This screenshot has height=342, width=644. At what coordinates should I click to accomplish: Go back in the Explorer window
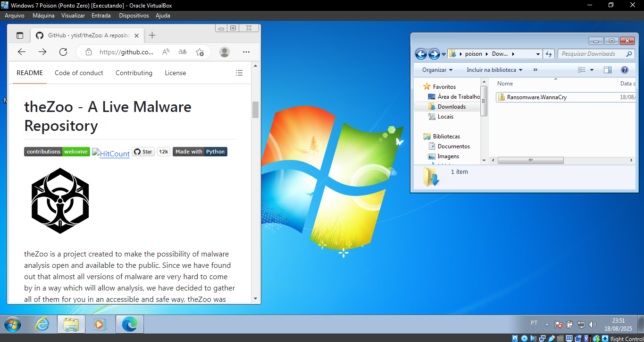(421, 54)
